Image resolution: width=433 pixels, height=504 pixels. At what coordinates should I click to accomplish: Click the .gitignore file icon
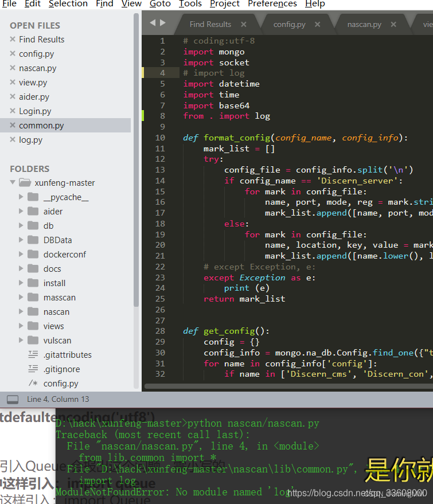coord(33,369)
